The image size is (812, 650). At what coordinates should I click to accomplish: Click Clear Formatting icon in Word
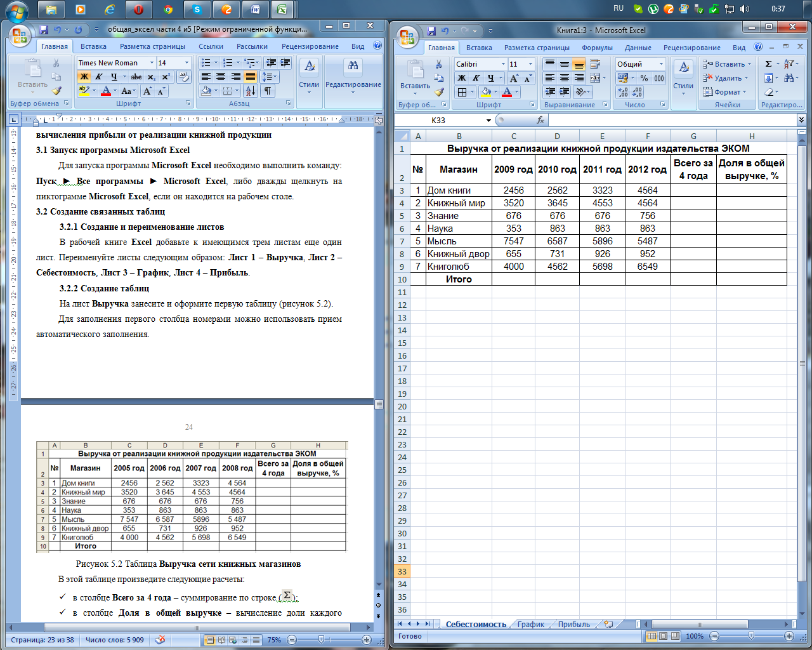pos(184,77)
